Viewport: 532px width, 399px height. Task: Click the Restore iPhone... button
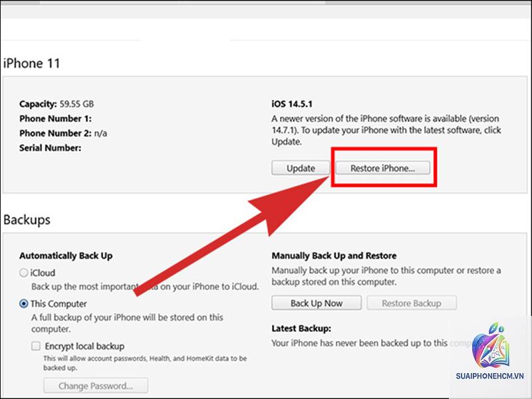click(383, 168)
